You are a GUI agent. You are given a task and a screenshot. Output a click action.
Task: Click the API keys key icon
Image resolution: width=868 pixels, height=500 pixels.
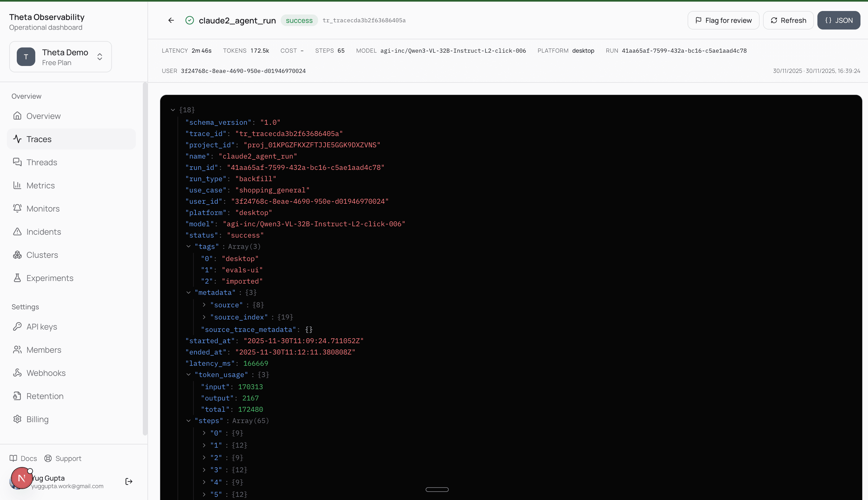[x=18, y=327]
